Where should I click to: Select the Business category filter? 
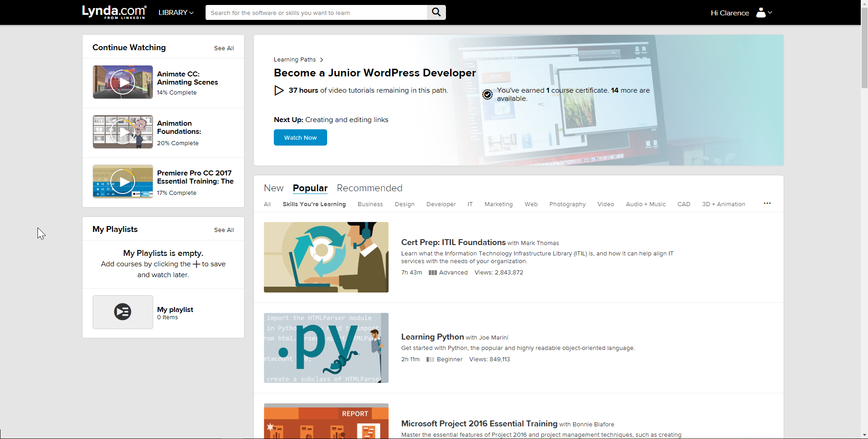(x=370, y=204)
